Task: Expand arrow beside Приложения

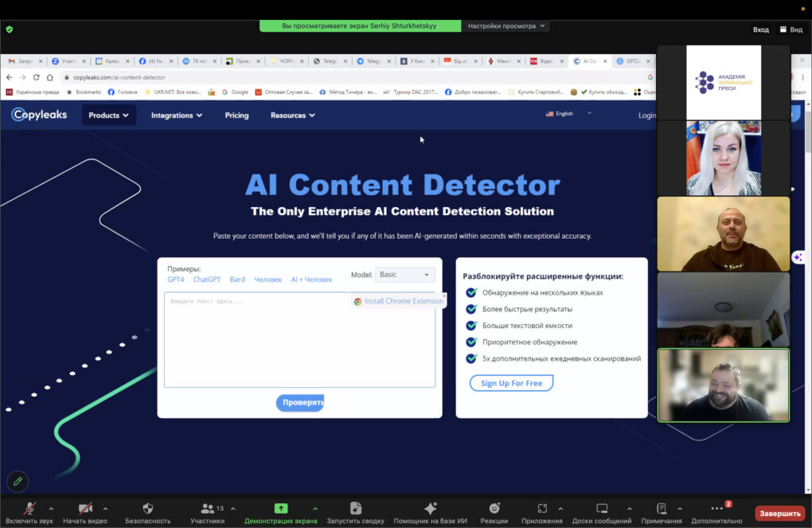Action: point(560,509)
